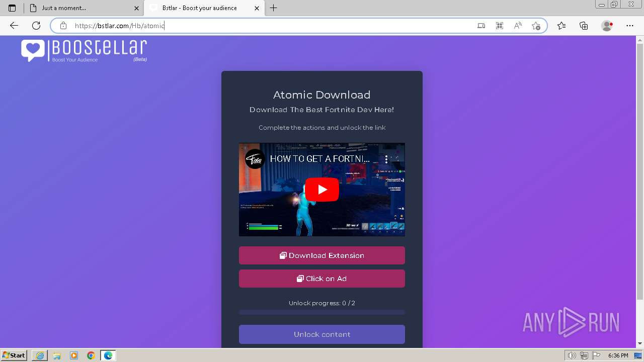Open the network tray icon
Viewport: 644px width, 362px height.
coord(584,355)
